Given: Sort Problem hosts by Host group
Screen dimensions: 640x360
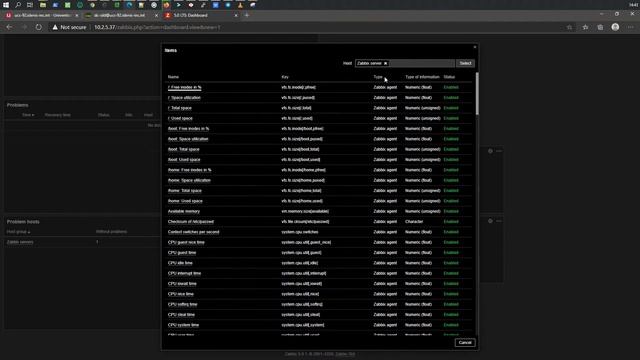Looking at the screenshot, I should pyautogui.click(x=18, y=232).
